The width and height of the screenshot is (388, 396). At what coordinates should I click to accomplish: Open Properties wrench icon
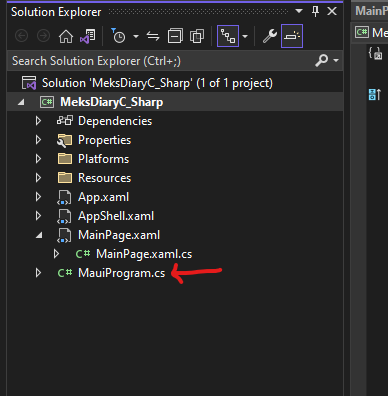(x=269, y=36)
